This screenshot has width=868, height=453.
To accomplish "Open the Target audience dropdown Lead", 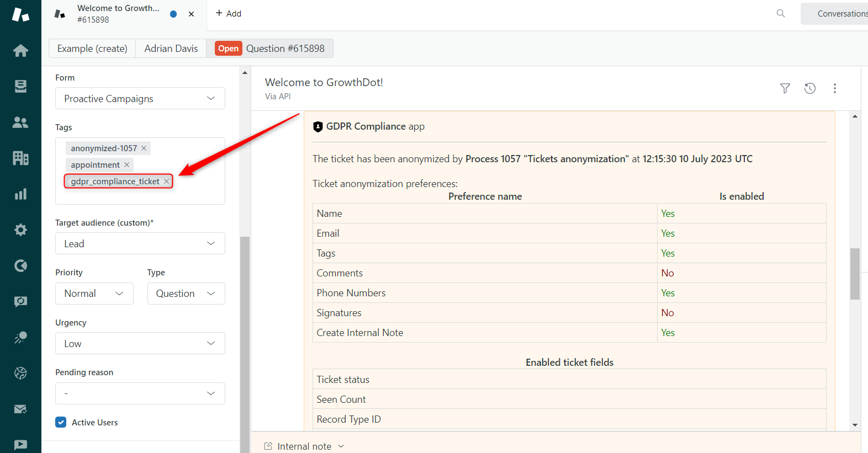I will click(140, 244).
